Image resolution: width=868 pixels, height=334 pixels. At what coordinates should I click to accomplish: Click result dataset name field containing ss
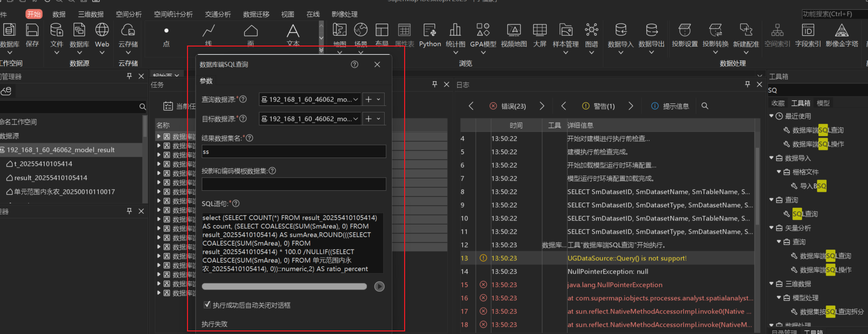point(294,151)
